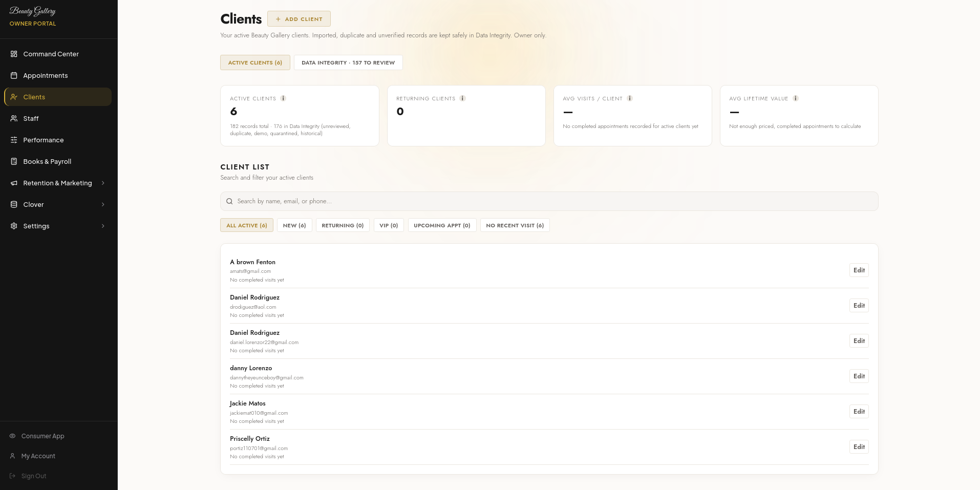This screenshot has height=490, width=980.
Task: Click the Retention & Marketing megaphone icon
Action: pos(14,183)
